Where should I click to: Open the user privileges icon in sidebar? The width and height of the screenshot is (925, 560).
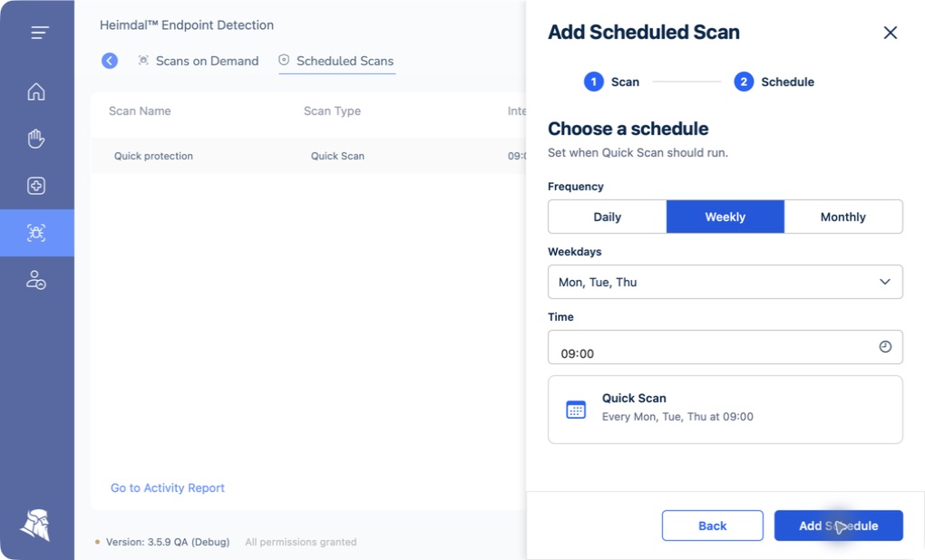[x=36, y=280]
